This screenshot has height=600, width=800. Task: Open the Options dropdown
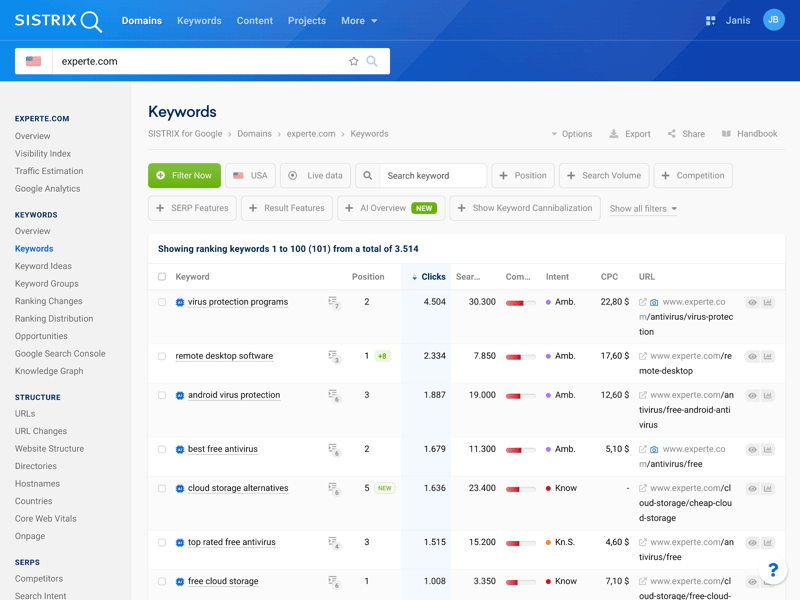(x=571, y=134)
